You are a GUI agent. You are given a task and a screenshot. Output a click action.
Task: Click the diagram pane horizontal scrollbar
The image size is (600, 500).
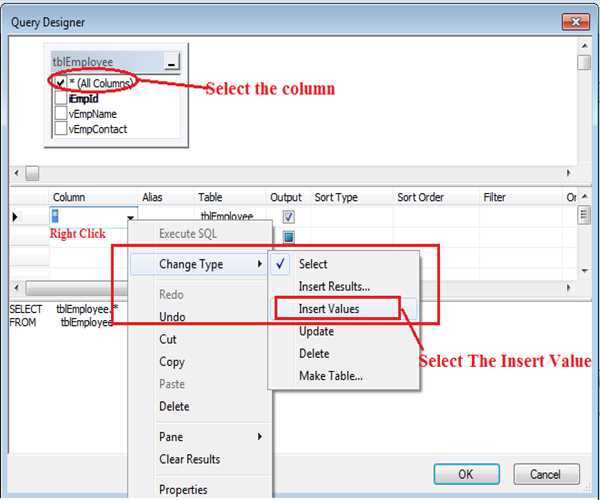point(290,174)
